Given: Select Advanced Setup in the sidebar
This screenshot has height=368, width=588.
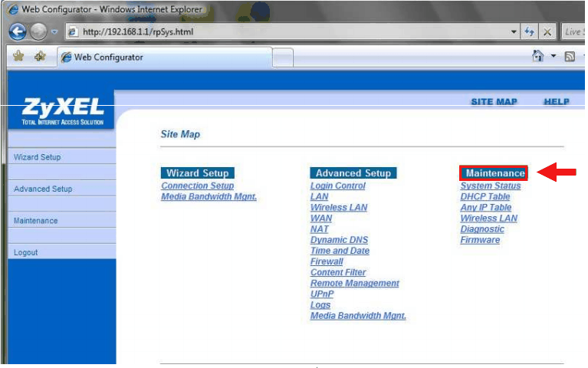Looking at the screenshot, I should (43, 189).
